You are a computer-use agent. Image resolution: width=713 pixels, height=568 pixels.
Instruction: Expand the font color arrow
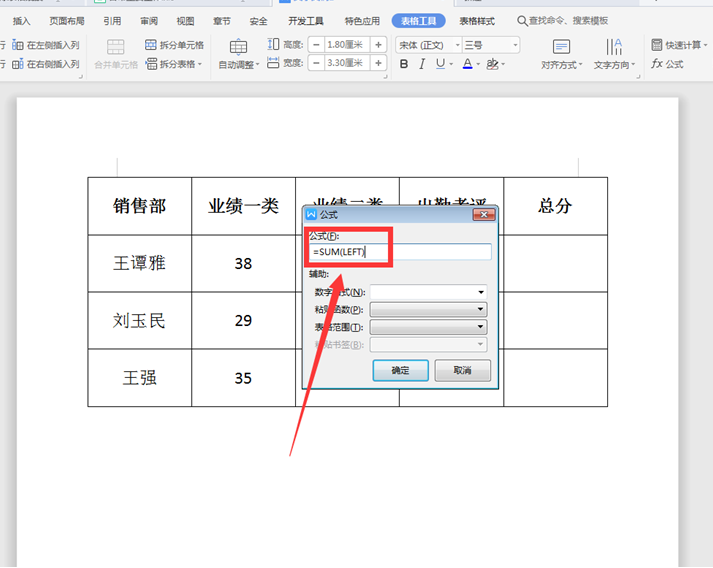tap(478, 64)
